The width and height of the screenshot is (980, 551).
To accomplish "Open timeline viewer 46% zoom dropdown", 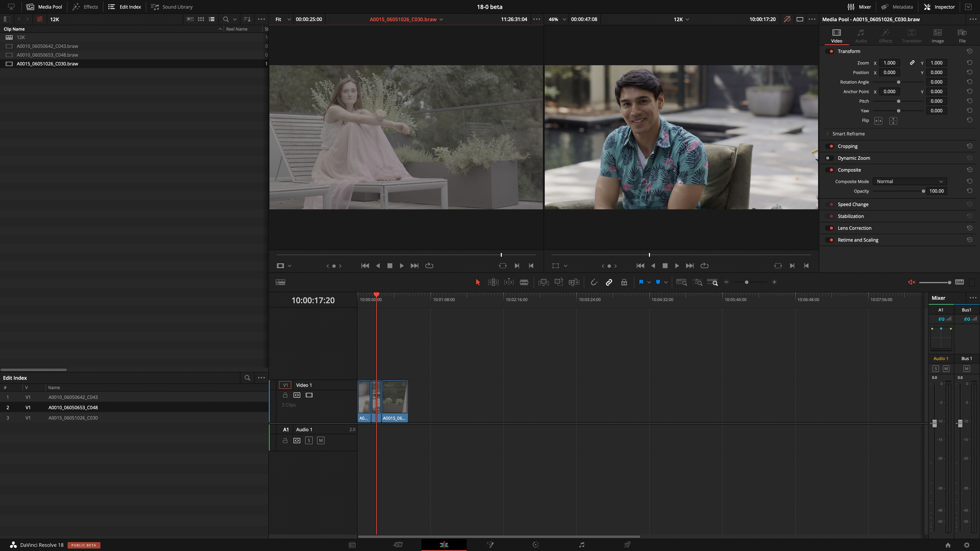I will pyautogui.click(x=557, y=19).
